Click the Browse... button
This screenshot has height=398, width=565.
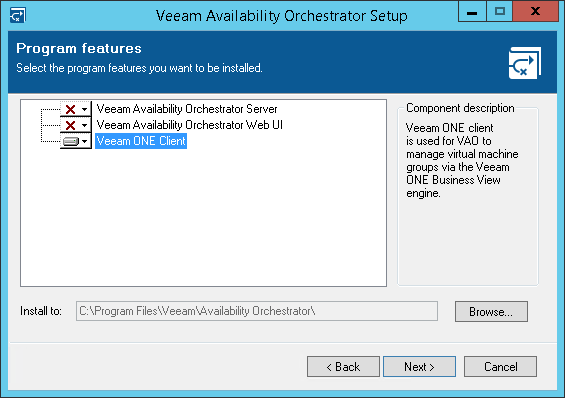click(491, 312)
